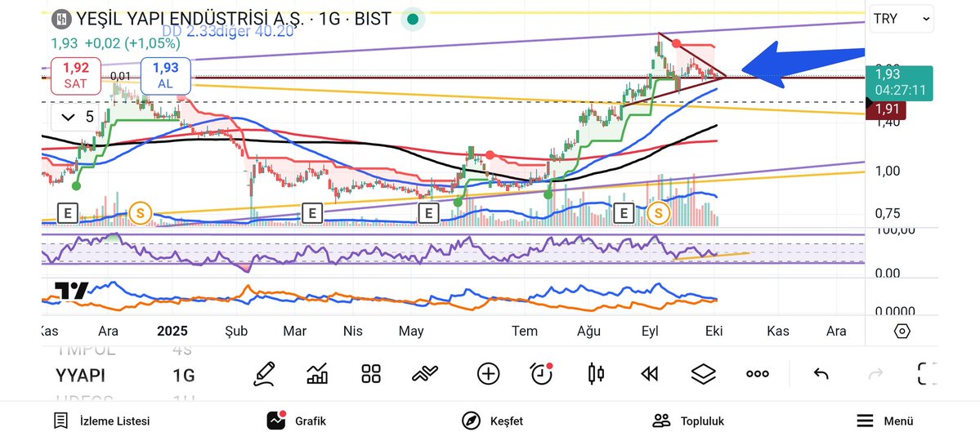The image size is (980, 441).
Task: Tap the 1,93 AL buy button
Action: tap(166, 76)
